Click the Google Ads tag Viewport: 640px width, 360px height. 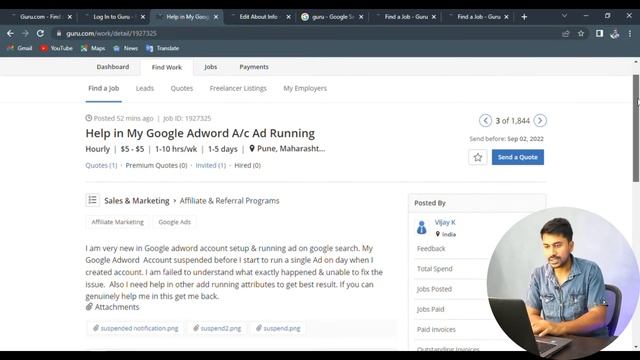174,222
